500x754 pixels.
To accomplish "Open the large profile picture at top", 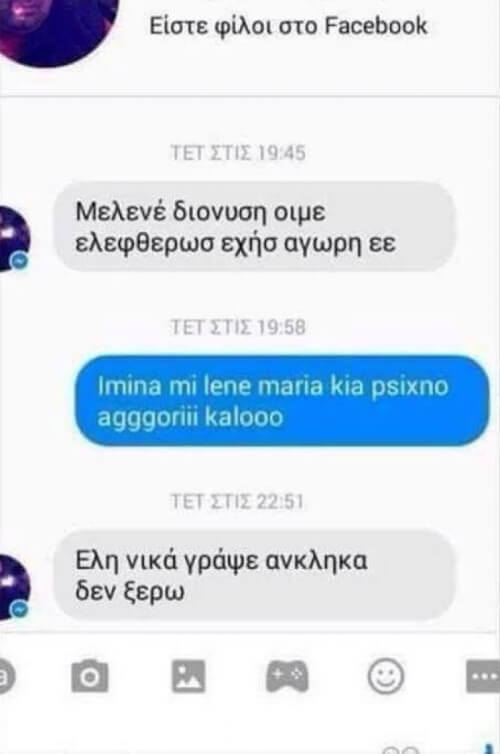I will (x=55, y=29).
